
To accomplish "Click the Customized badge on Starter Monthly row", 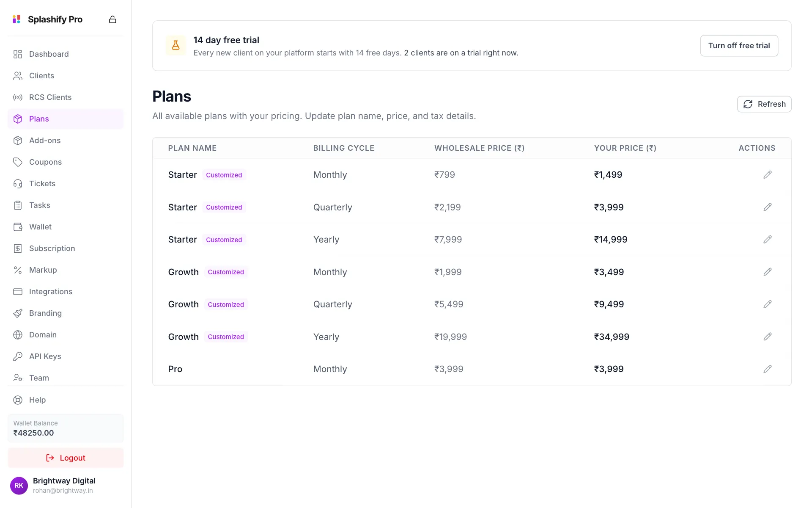I will pos(224,175).
